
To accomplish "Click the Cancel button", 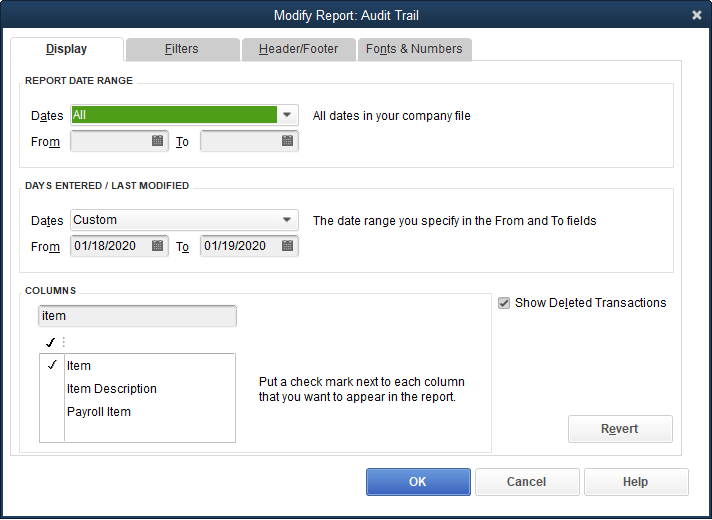I will (527, 482).
